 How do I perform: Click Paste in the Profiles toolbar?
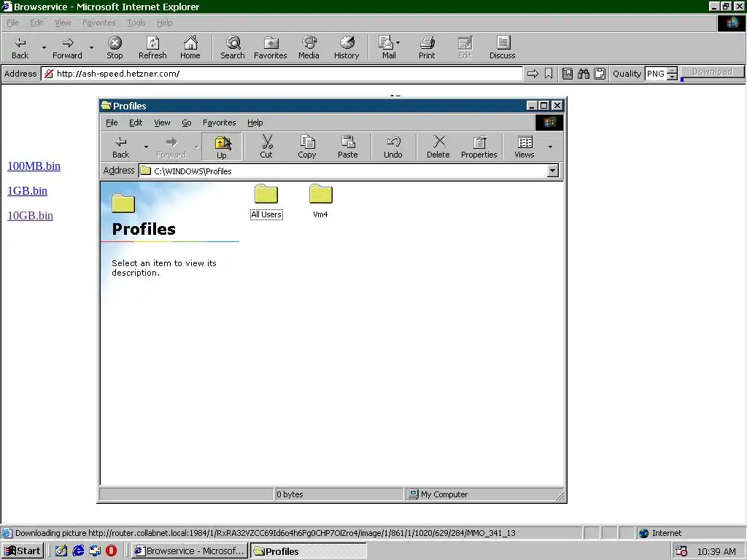[x=348, y=147]
